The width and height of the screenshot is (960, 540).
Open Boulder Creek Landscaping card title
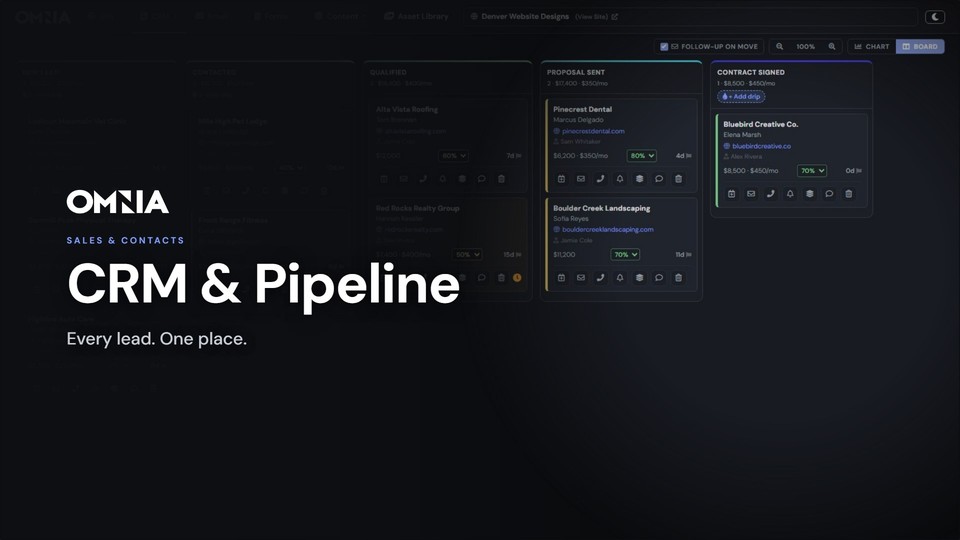[601, 208]
